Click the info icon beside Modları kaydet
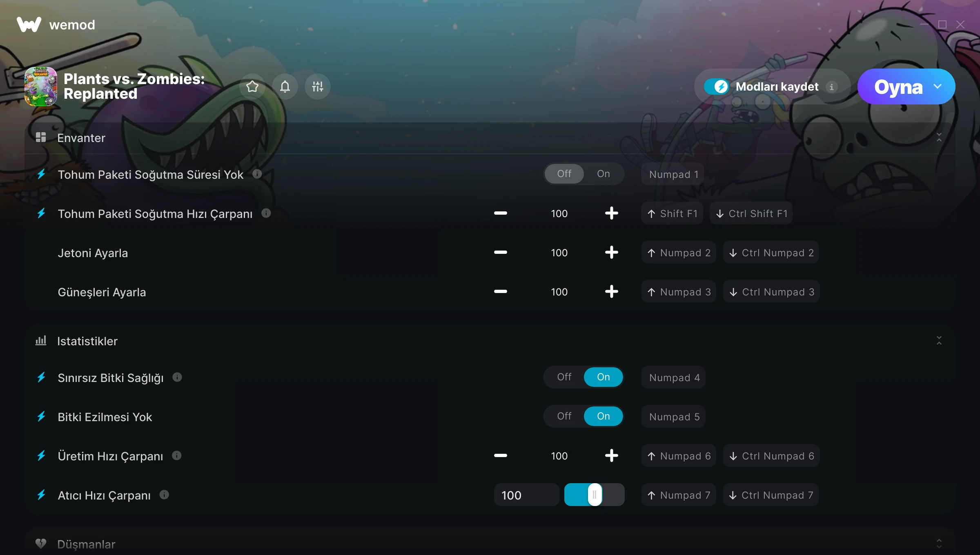980x555 pixels. tap(832, 87)
